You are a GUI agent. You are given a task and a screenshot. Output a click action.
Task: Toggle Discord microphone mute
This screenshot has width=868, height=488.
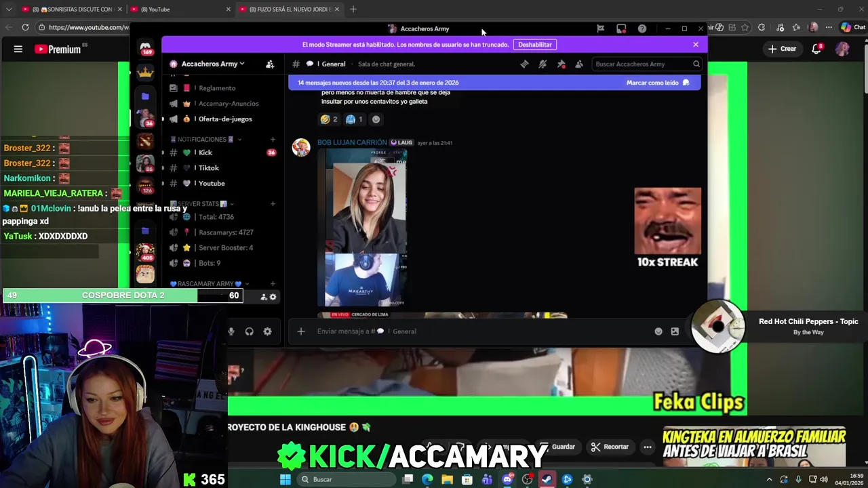[231, 331]
